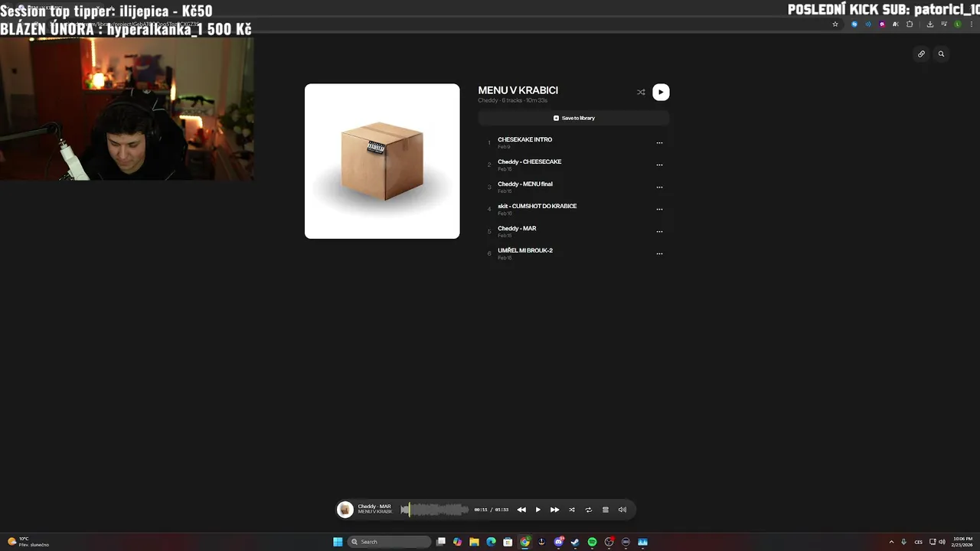
Task: Select the track Cheddy - MENU final
Action: click(524, 184)
